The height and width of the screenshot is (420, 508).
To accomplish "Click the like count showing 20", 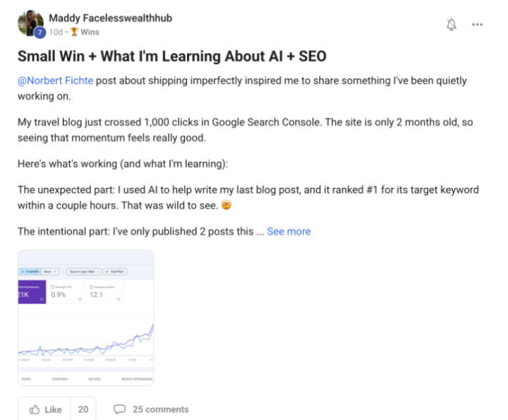I will click(x=83, y=409).
